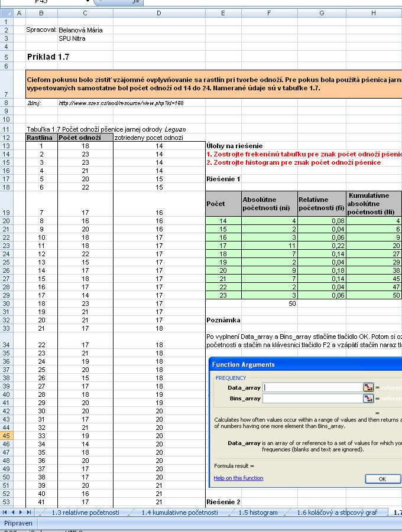402x532 pixels.
Task: Select column D header
Action: pos(158,12)
